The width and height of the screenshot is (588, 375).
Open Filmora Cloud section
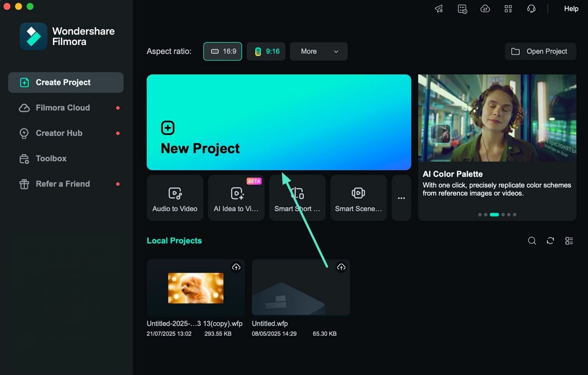tap(66, 108)
